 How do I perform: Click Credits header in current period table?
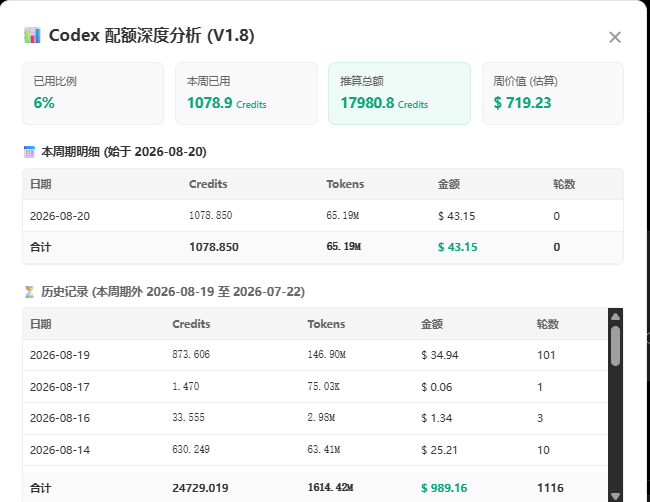pyautogui.click(x=208, y=184)
